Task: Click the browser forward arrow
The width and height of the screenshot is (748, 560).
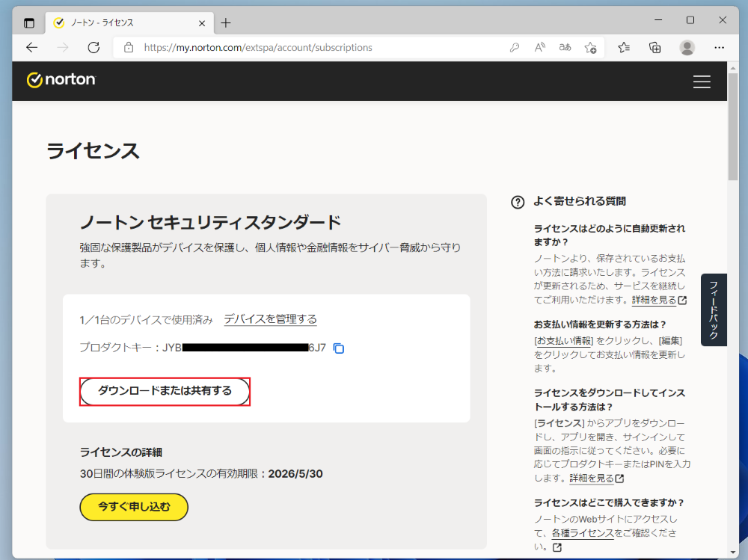Action: [x=63, y=47]
